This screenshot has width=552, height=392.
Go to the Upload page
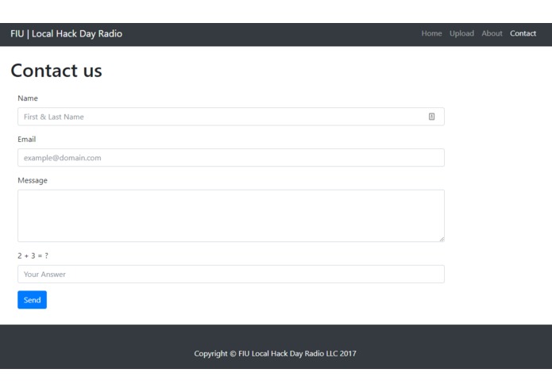click(x=461, y=33)
